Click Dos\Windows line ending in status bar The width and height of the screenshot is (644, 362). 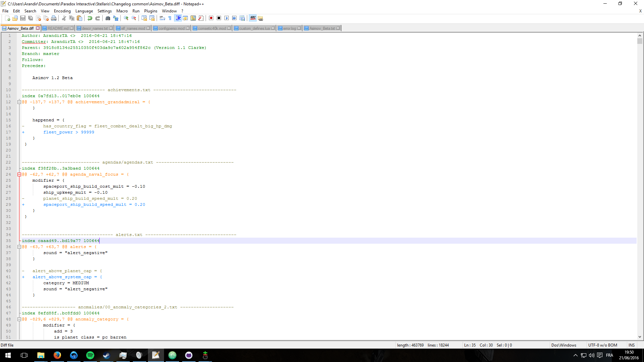563,345
